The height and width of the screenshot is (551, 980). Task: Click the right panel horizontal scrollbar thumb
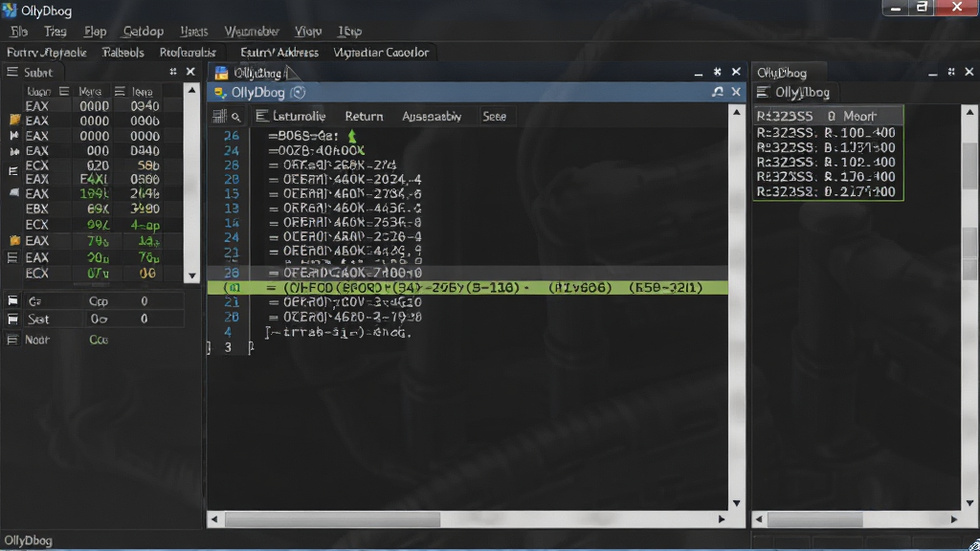point(815,519)
